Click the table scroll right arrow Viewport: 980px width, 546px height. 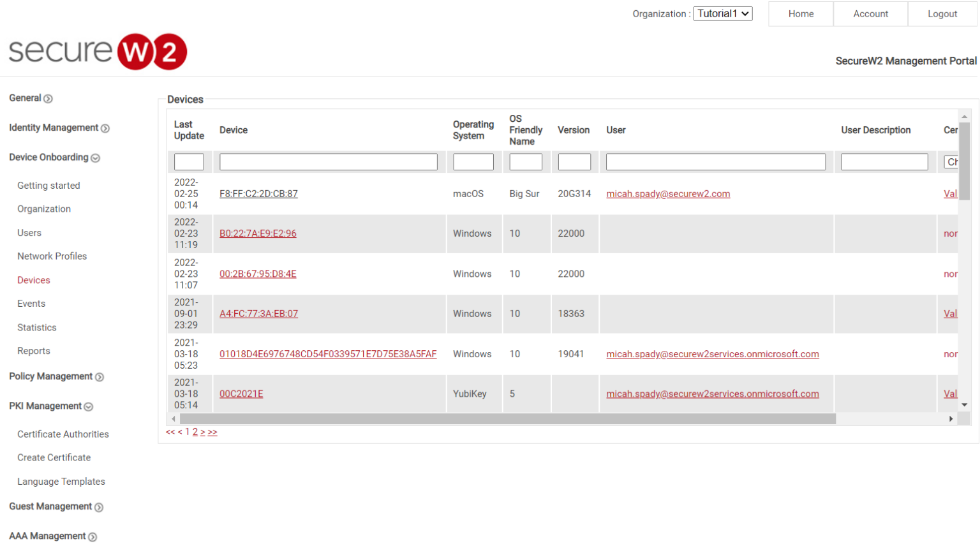click(x=951, y=419)
